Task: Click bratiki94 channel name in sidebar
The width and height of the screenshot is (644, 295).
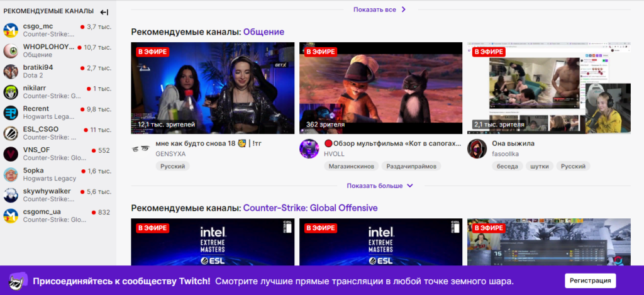Action: coord(38,67)
